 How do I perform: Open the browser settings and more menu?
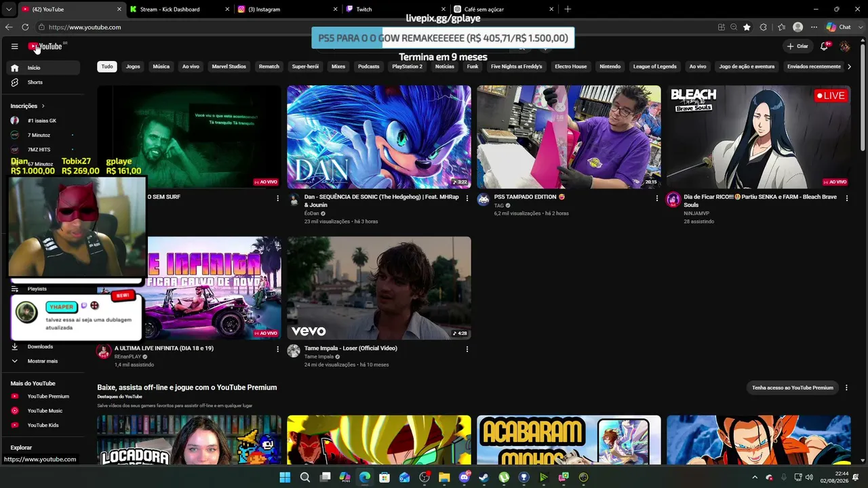814,27
